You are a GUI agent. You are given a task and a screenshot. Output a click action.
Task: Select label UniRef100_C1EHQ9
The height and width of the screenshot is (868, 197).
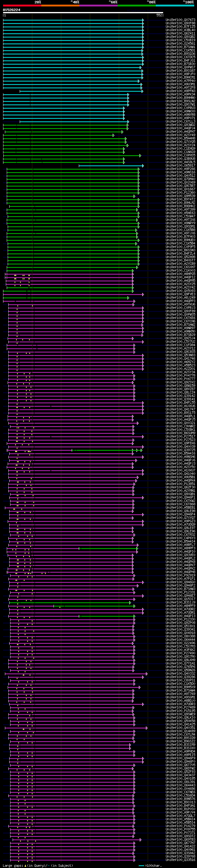pyautogui.click(x=180, y=149)
